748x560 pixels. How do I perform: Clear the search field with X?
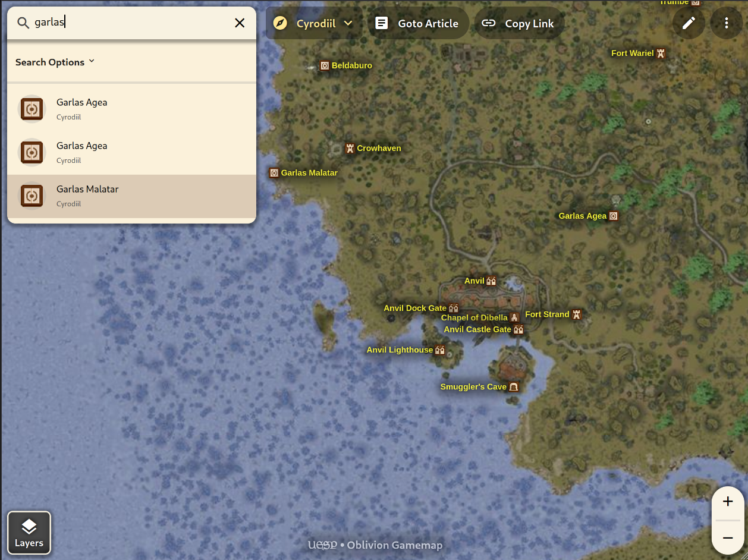pyautogui.click(x=240, y=23)
